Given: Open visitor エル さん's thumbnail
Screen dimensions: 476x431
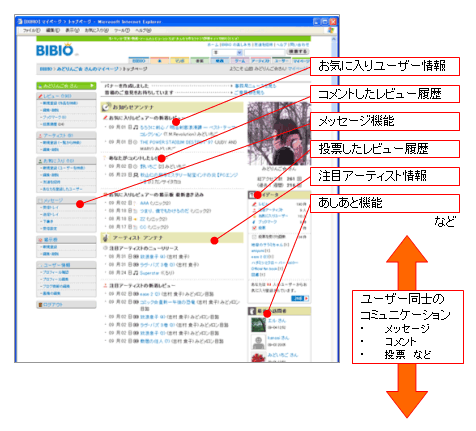Looking at the screenshot, I should point(258,324).
